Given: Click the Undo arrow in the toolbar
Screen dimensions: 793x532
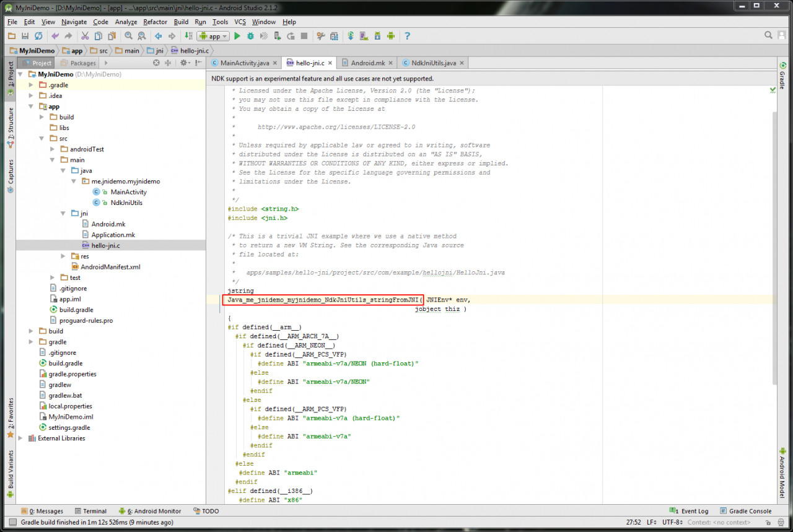Looking at the screenshot, I should 55,37.
